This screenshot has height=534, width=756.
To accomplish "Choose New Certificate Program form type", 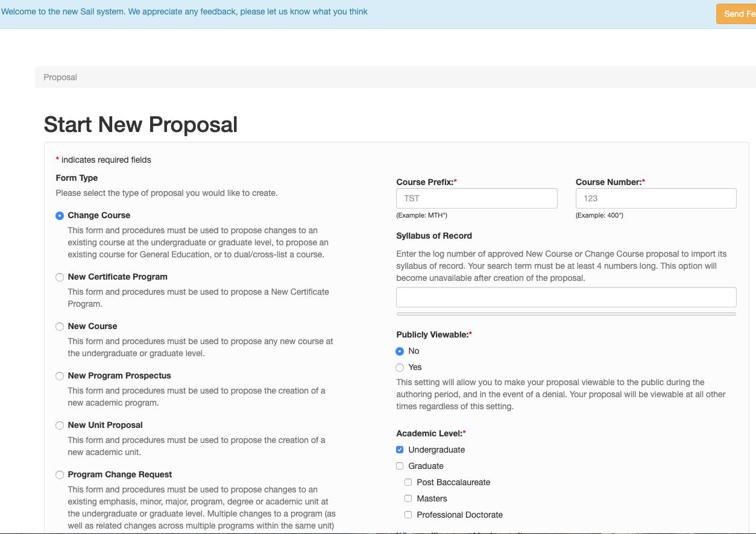I will click(x=60, y=277).
